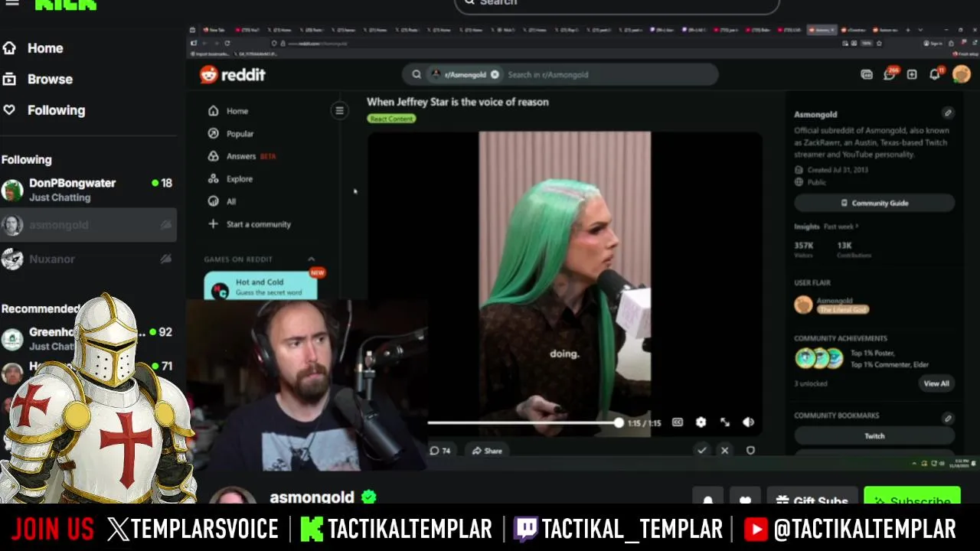Click asmongold verified badge
Viewport: 980px width, 551px height.
click(369, 497)
